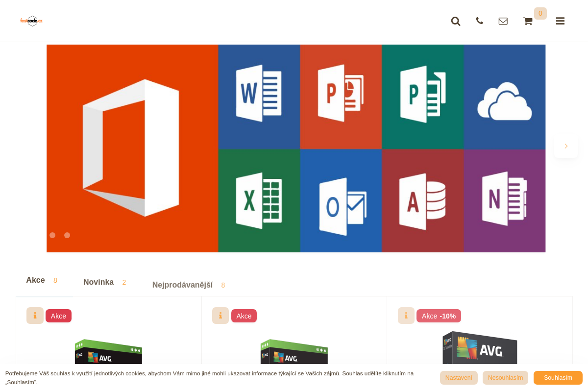Viewport: 588px width, 392px height.
Task: Advance carousel with the right arrow
Action: click(x=566, y=146)
